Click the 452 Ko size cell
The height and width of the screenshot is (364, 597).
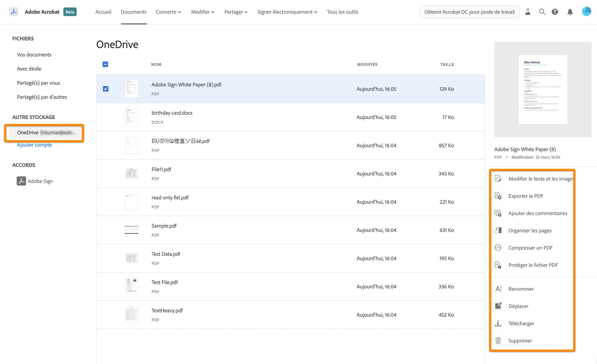pos(446,315)
